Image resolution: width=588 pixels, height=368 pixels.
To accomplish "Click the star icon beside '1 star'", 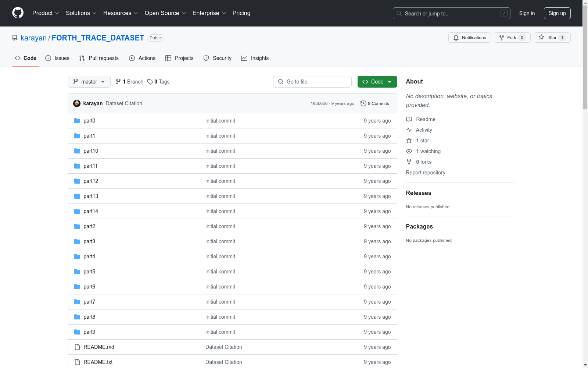I will pyautogui.click(x=409, y=141).
